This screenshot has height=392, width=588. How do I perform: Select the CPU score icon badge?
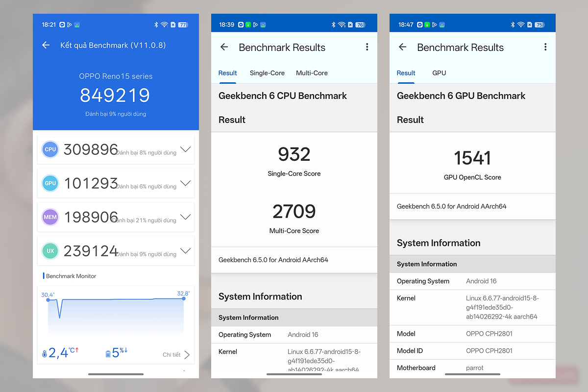point(50,149)
